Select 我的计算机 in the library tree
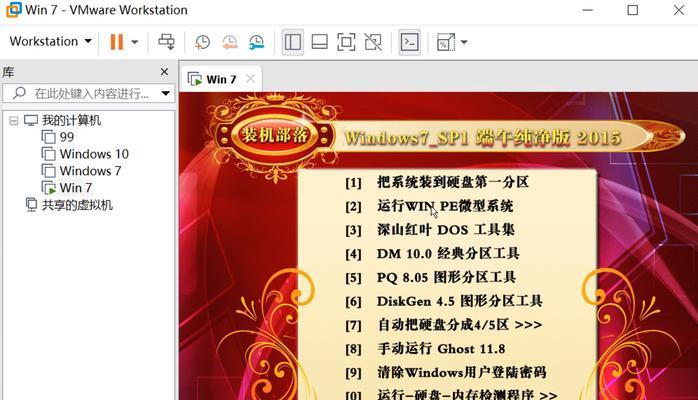This screenshot has height=400, width=698. [71, 120]
